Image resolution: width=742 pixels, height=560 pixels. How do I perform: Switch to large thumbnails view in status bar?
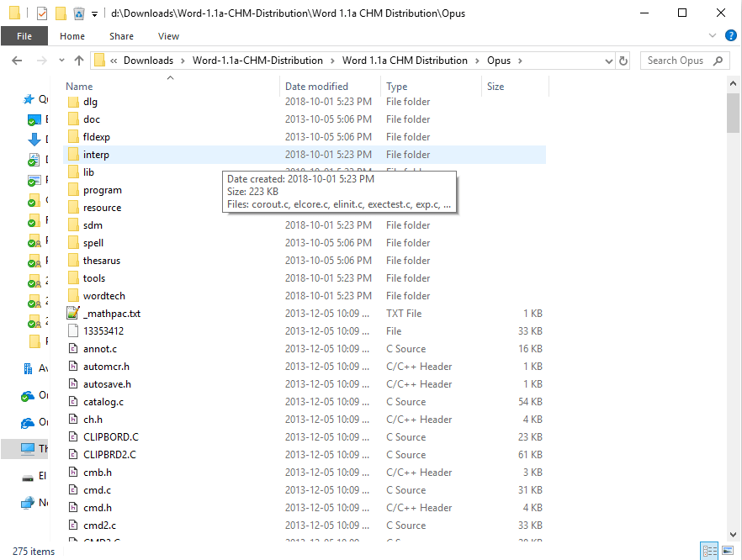pyautogui.click(x=727, y=550)
